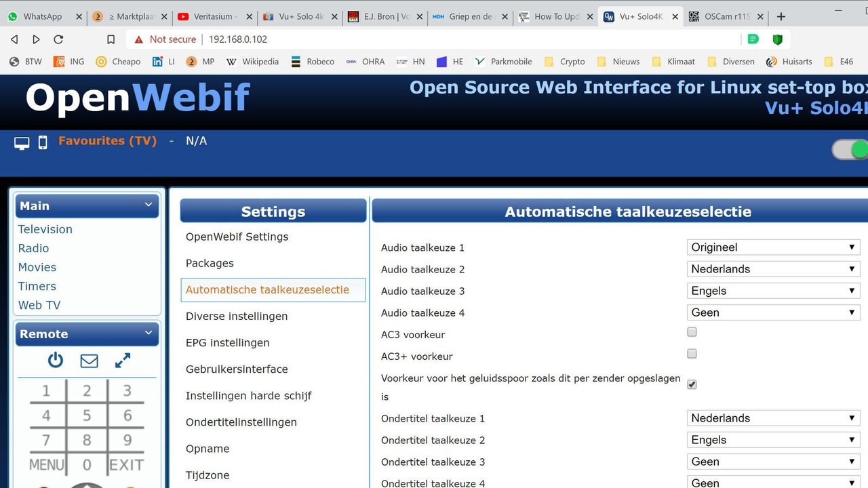This screenshot has width=868, height=488.
Task: Open the Ondertitel taalkeuze 2 dropdown
Action: (x=773, y=440)
